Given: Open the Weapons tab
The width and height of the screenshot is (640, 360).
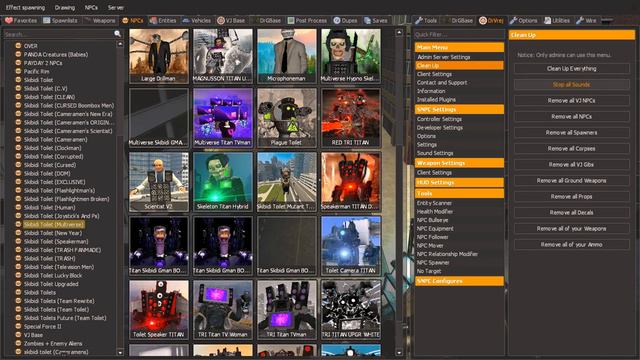Looking at the screenshot, I should [x=100, y=20].
